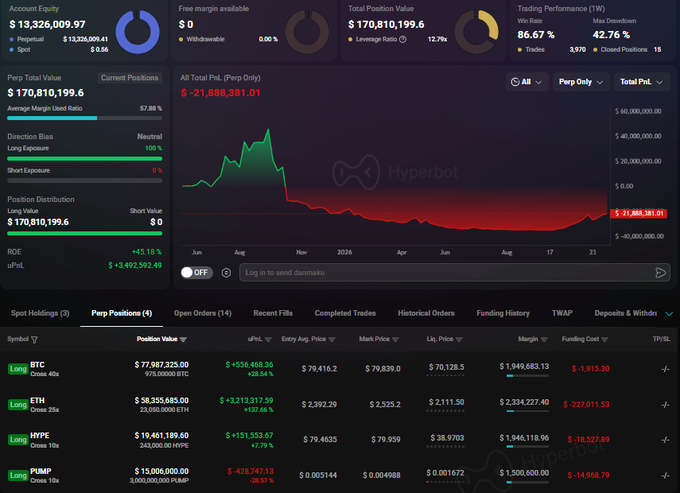This screenshot has height=493, width=680.
Task: Click the Current Positions button
Action: coord(130,78)
